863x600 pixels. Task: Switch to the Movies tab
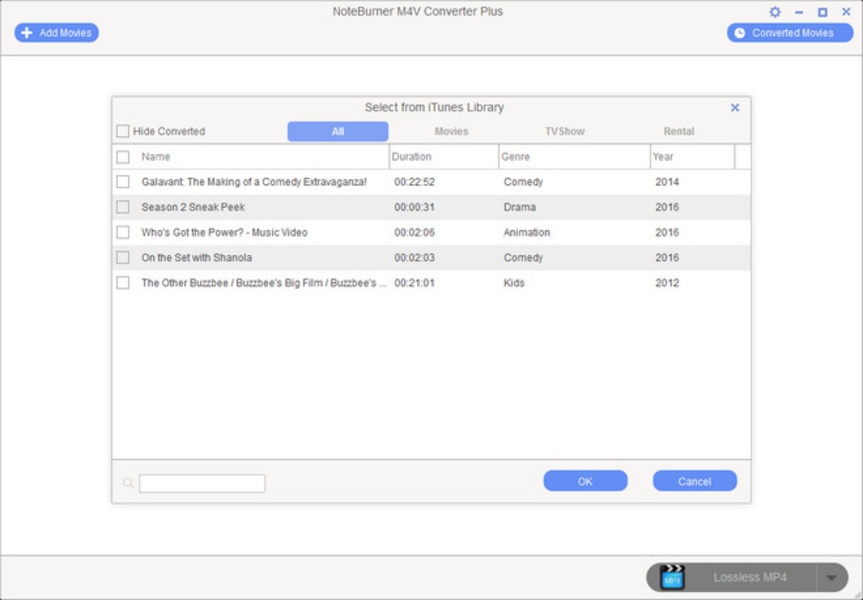pyautogui.click(x=451, y=131)
